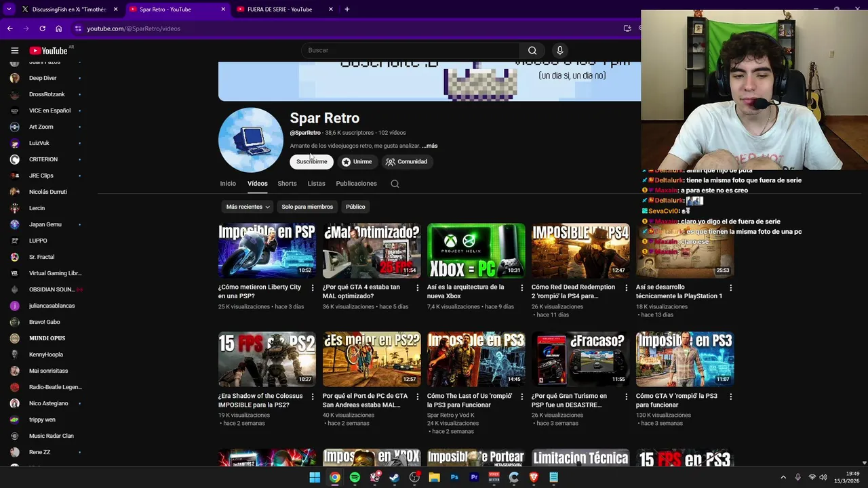Open options for Shadow of the Colossus video

(x=313, y=396)
